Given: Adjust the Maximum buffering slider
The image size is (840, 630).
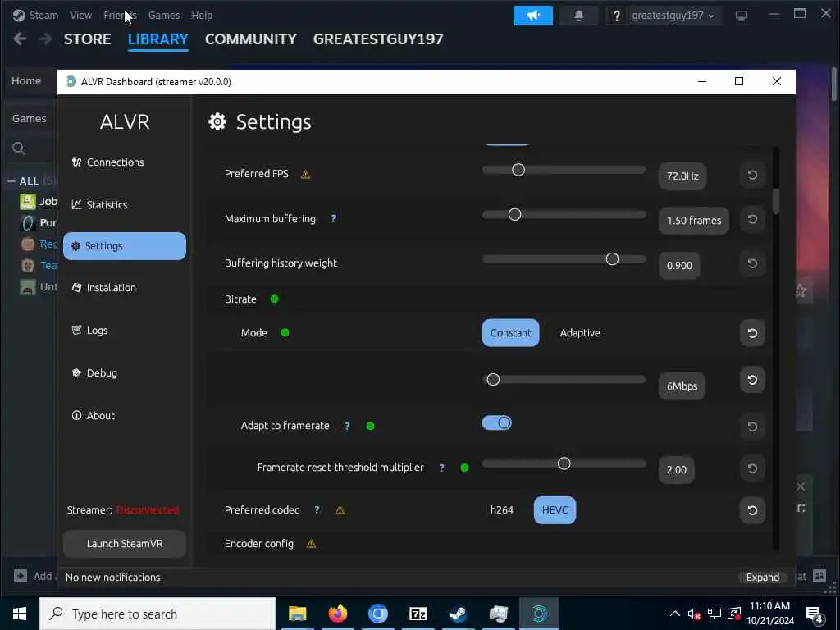Looking at the screenshot, I should coord(564,214).
